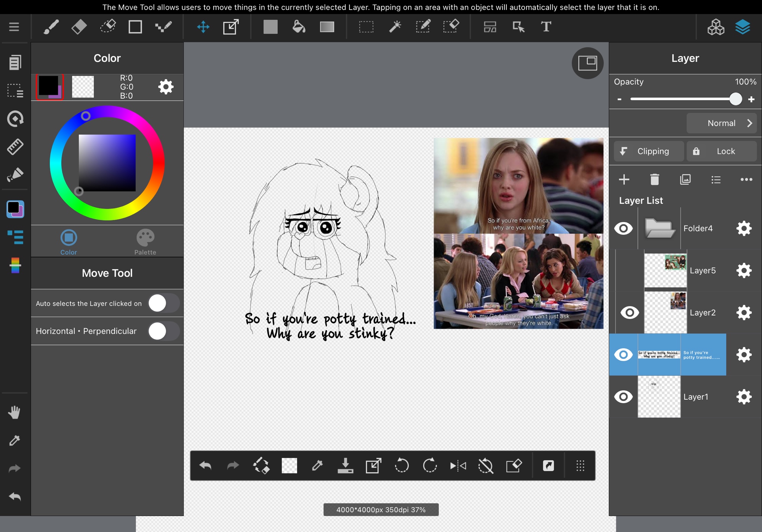Select the Gradient tool
Viewport: 762px width, 532px height.
[x=327, y=27]
